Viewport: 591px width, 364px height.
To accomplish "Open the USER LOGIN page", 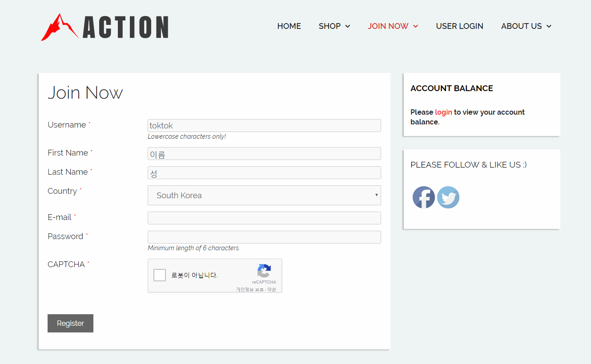I will pos(459,26).
